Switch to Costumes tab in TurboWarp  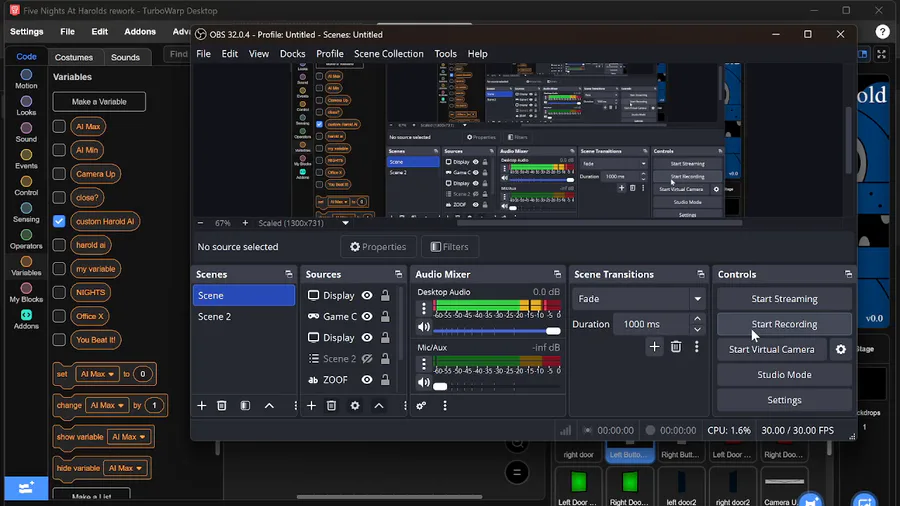[x=73, y=57]
